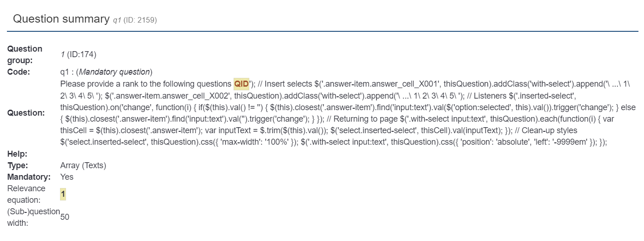The height and width of the screenshot is (241, 644).
Task: Click the Code field label
Action: [18, 72]
